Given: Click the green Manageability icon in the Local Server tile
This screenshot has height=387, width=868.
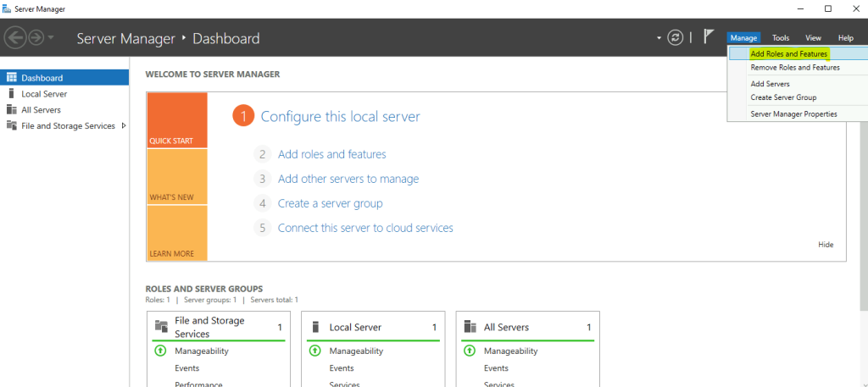Looking at the screenshot, I should pos(315,351).
